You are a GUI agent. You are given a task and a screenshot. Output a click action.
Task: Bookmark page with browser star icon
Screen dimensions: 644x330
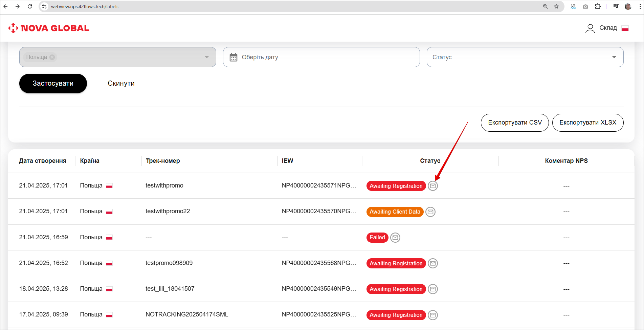tap(556, 6)
